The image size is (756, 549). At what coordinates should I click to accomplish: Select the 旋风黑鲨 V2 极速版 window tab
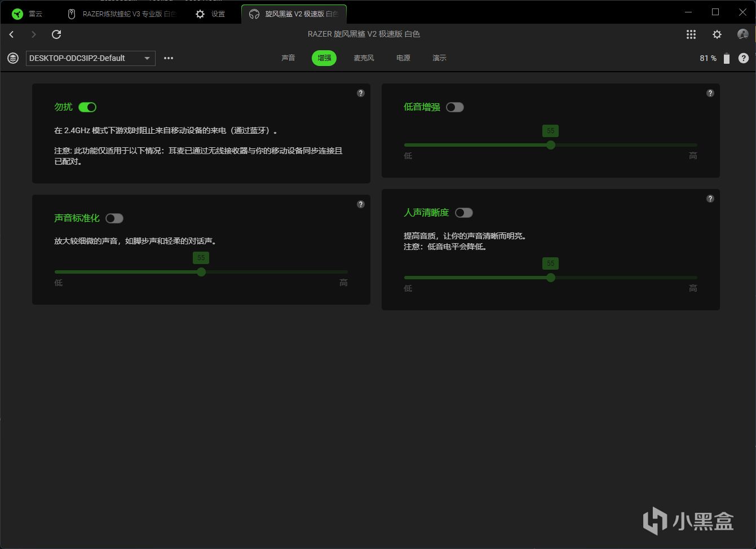(294, 14)
